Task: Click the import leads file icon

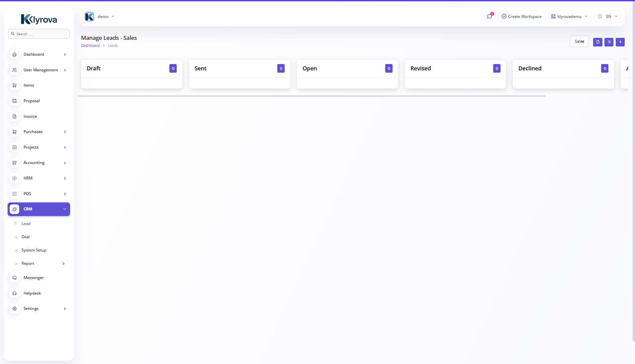Action: tap(597, 42)
